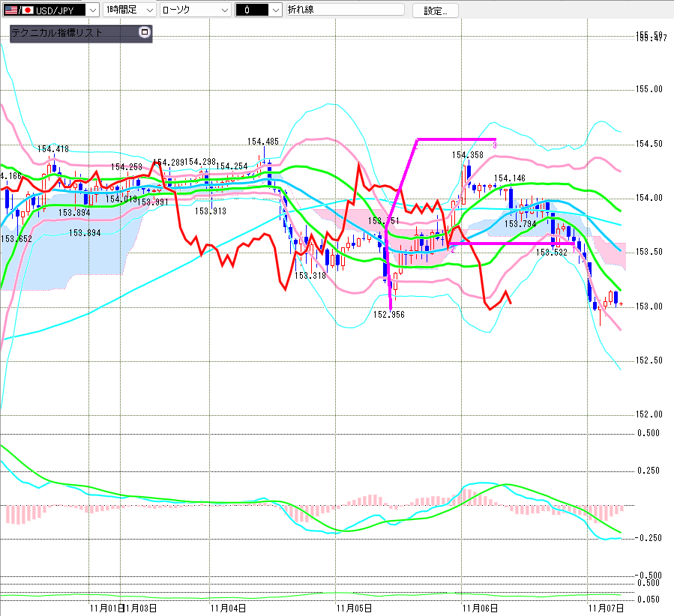Expand the 1時間足 timeframe dropdown

point(148,10)
